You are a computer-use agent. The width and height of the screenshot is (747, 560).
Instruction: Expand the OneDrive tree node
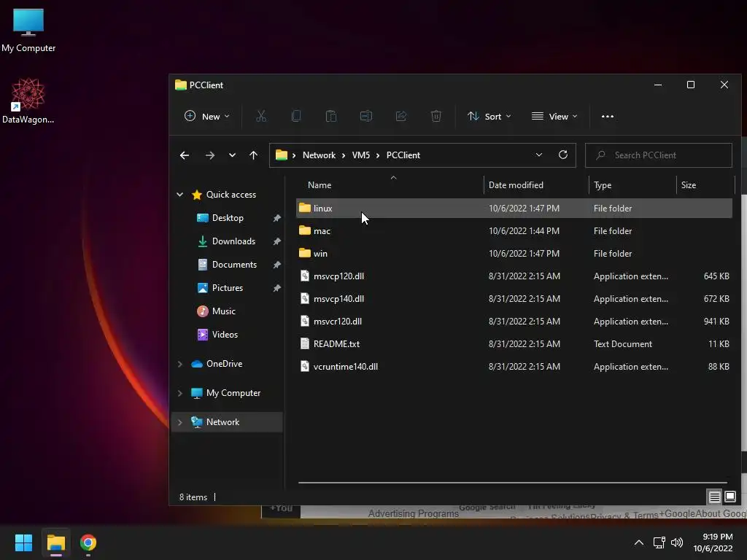coord(180,364)
